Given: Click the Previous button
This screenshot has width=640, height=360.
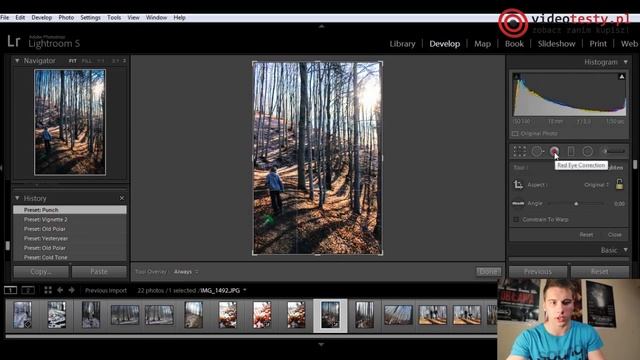Looking at the screenshot, I should (538, 272).
